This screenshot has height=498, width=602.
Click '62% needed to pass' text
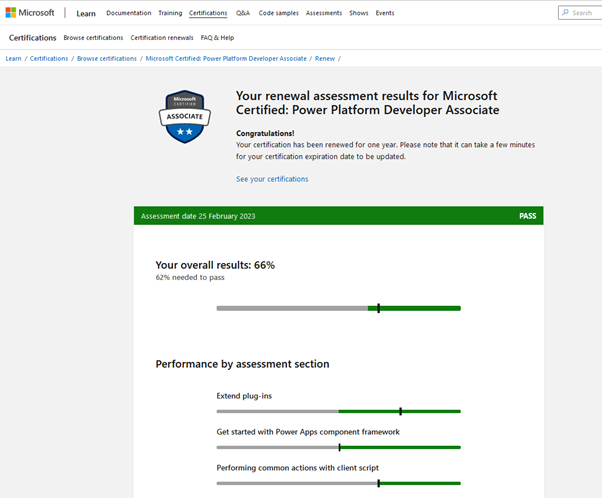tap(190, 277)
